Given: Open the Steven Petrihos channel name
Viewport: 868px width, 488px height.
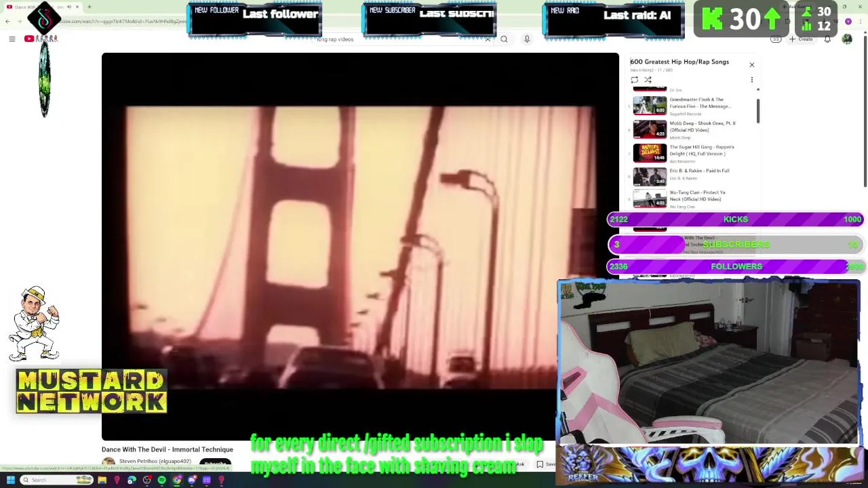Looking at the screenshot, I should point(155,462).
